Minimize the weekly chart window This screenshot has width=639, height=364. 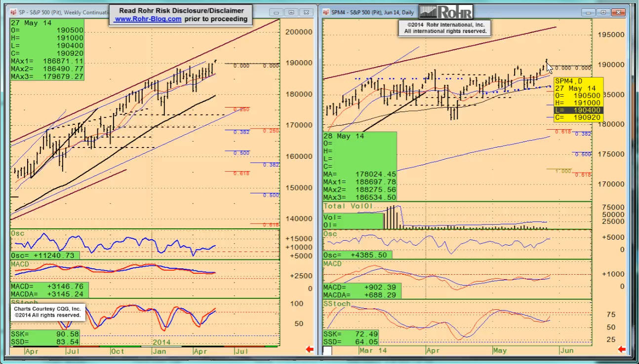(x=277, y=12)
